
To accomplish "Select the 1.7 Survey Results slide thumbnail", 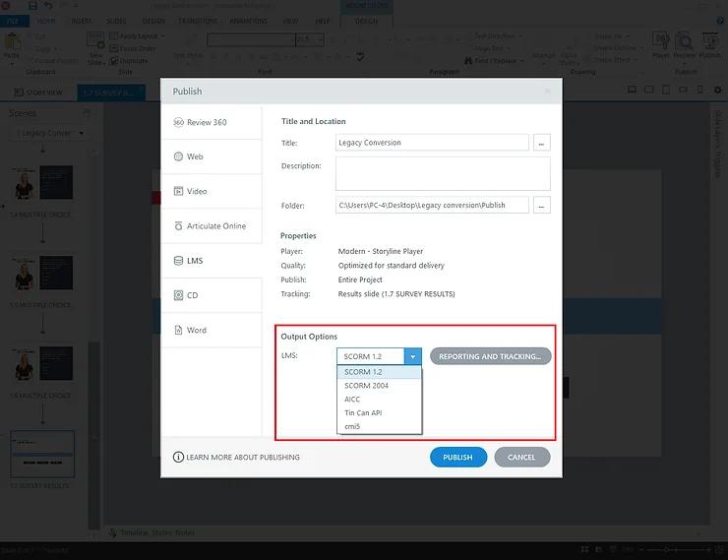I will coord(42,454).
